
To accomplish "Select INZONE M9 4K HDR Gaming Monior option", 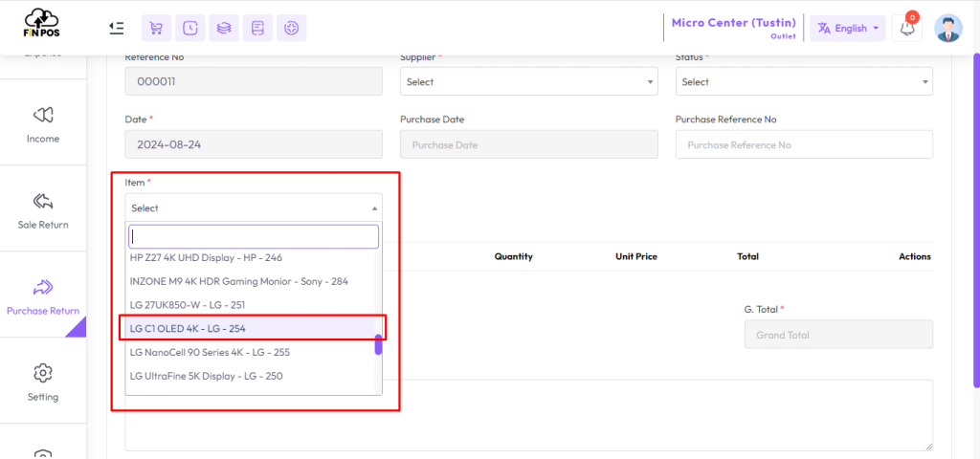I will tap(250, 281).
